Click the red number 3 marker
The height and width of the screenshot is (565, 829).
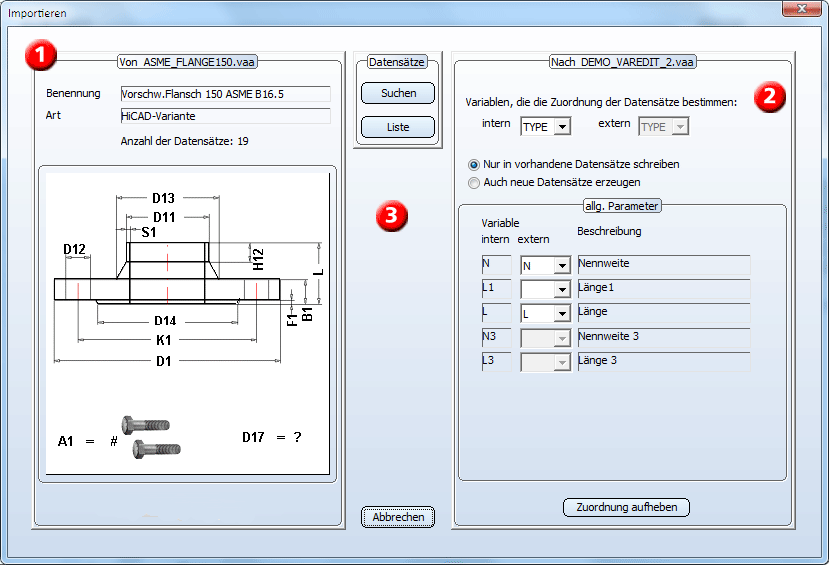[395, 215]
